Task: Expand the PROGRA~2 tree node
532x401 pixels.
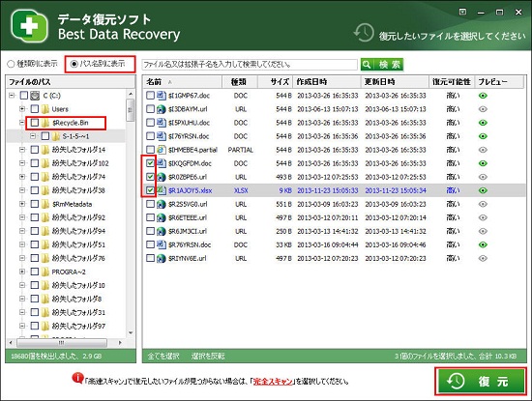Action: (22, 272)
